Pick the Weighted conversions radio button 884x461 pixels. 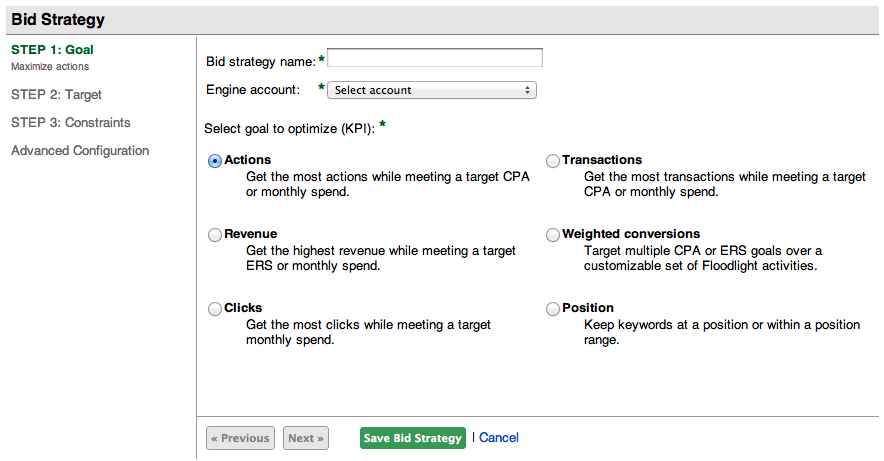tap(552, 234)
